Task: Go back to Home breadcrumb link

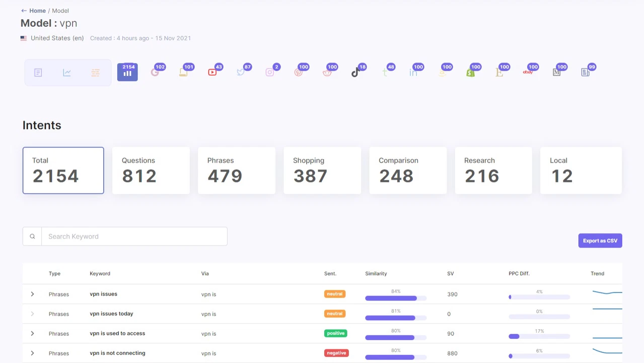Action: (x=37, y=11)
